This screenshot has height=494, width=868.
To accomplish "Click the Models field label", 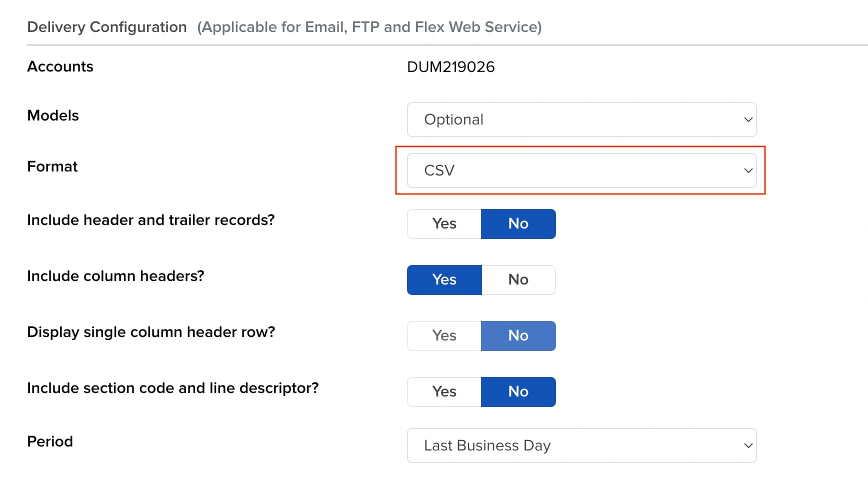I will (x=53, y=115).
